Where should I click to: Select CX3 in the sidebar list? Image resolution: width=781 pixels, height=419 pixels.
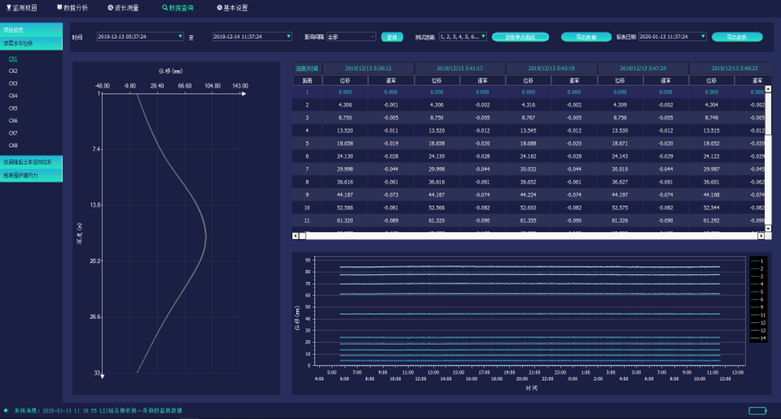(x=13, y=84)
